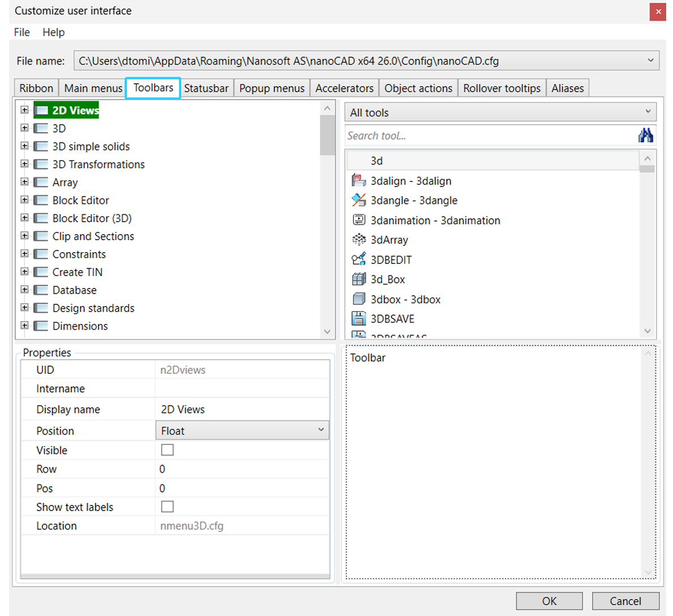Click the Dimensions toolbar icon

(x=41, y=326)
